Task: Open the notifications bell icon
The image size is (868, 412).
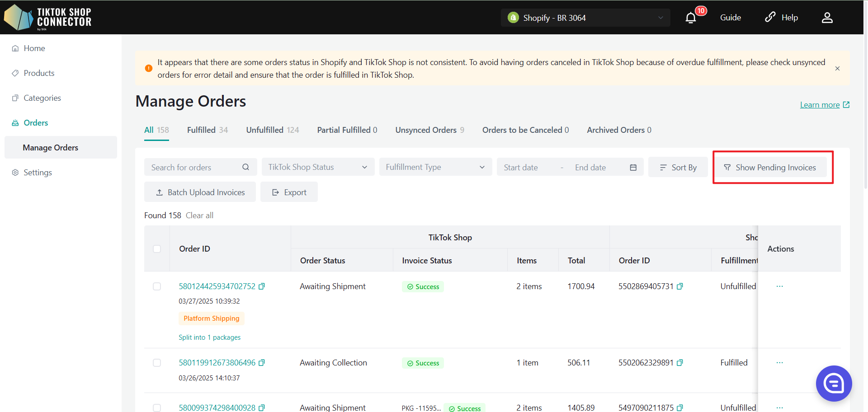Action: tap(690, 18)
